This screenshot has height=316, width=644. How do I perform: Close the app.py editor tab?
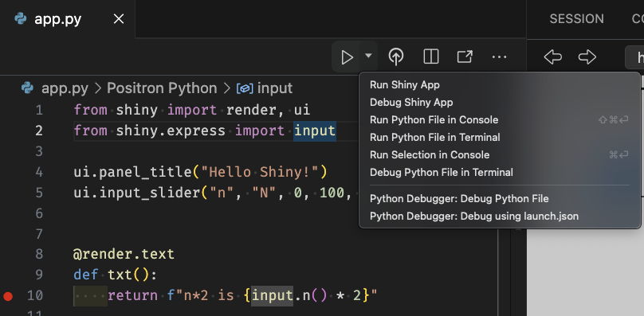tap(119, 19)
